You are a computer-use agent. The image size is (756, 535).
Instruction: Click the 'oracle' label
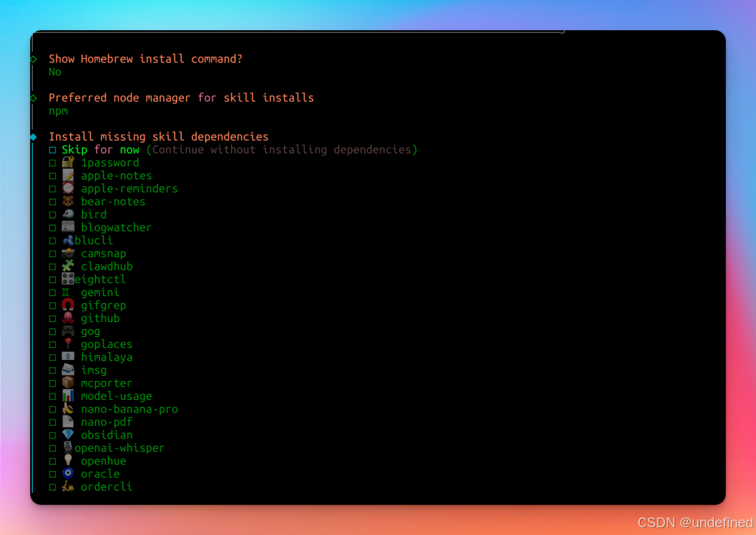click(x=100, y=474)
